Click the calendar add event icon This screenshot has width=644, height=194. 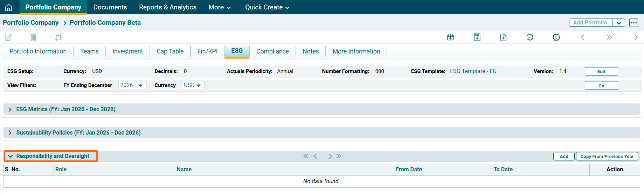[451, 37]
